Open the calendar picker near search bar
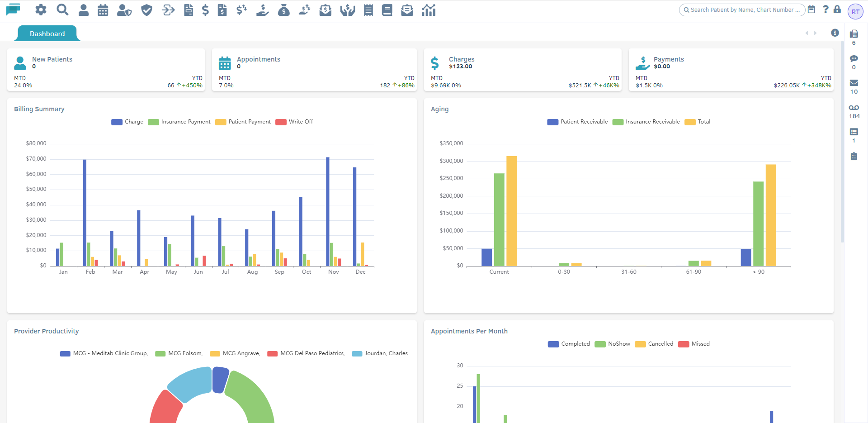Image resolution: width=868 pixels, height=423 pixels. click(x=812, y=10)
